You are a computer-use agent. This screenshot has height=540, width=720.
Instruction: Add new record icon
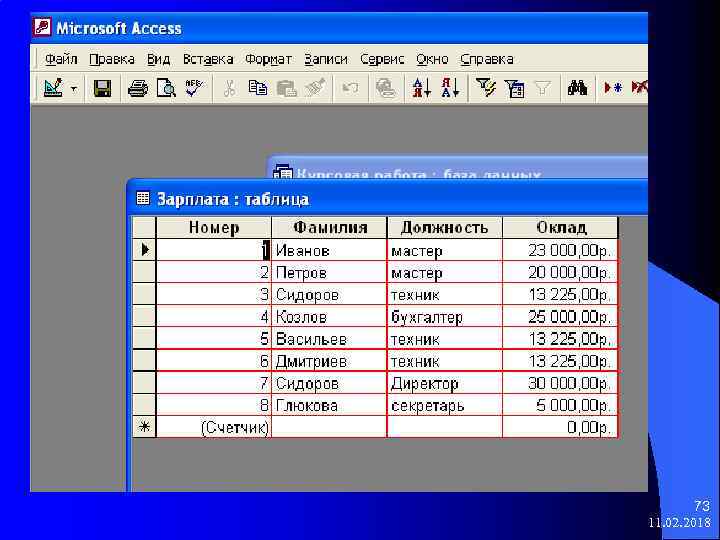[x=613, y=88]
